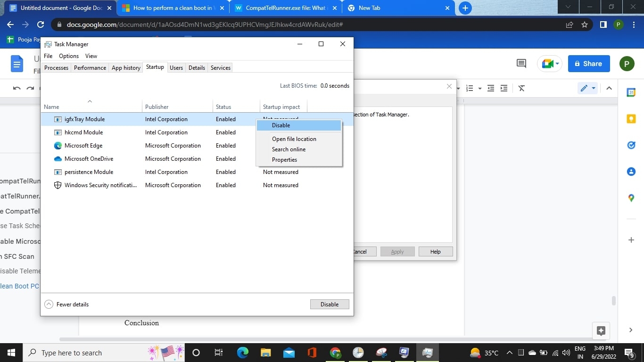644x362 pixels.
Task: Click the Help button in the dialog behind
Action: (x=436, y=252)
